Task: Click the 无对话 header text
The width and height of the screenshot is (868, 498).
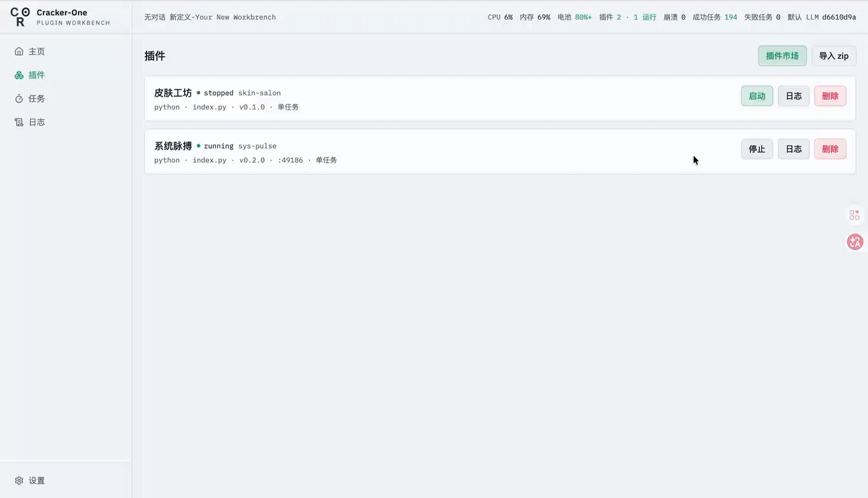Action: [155, 17]
